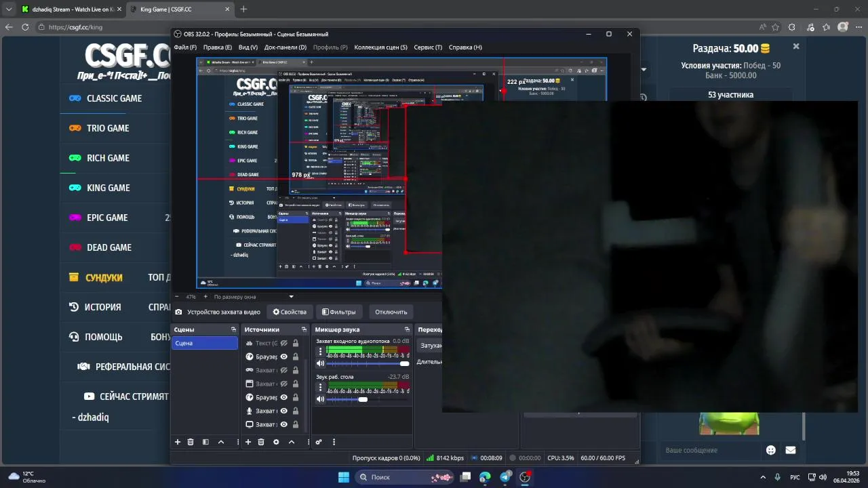
Task: Open the Сервис menu in OBS
Action: point(428,47)
